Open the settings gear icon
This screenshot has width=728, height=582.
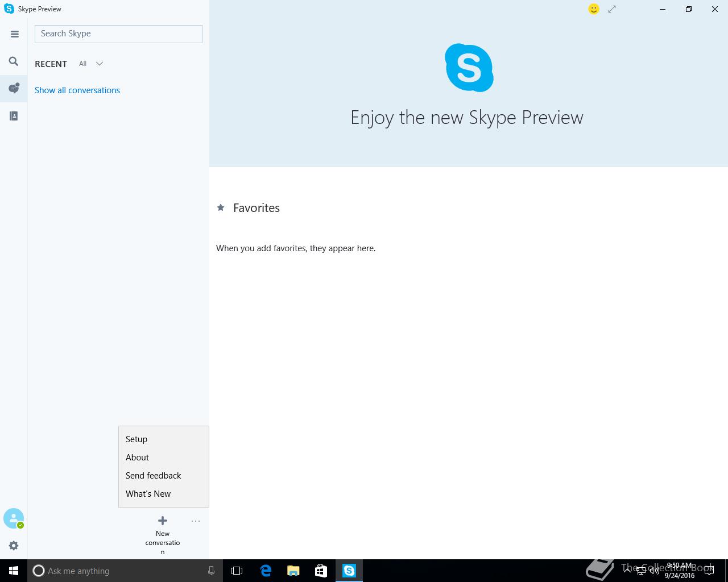click(14, 546)
